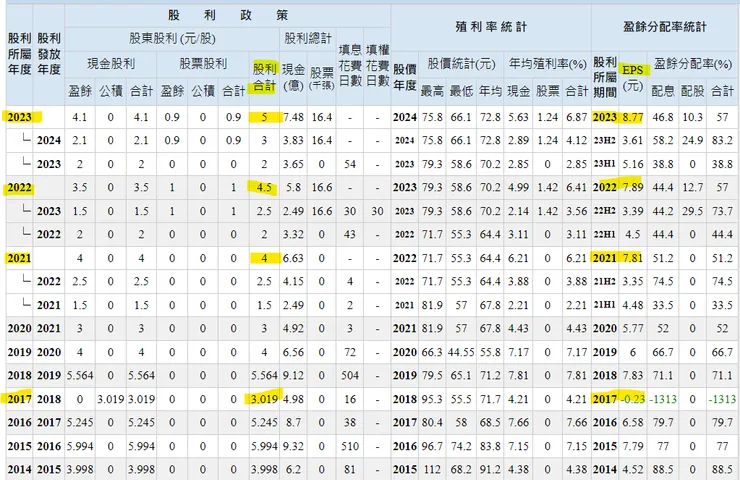Click the 7.48 cash total in 2023 row
740x480 pixels.
[x=293, y=117]
